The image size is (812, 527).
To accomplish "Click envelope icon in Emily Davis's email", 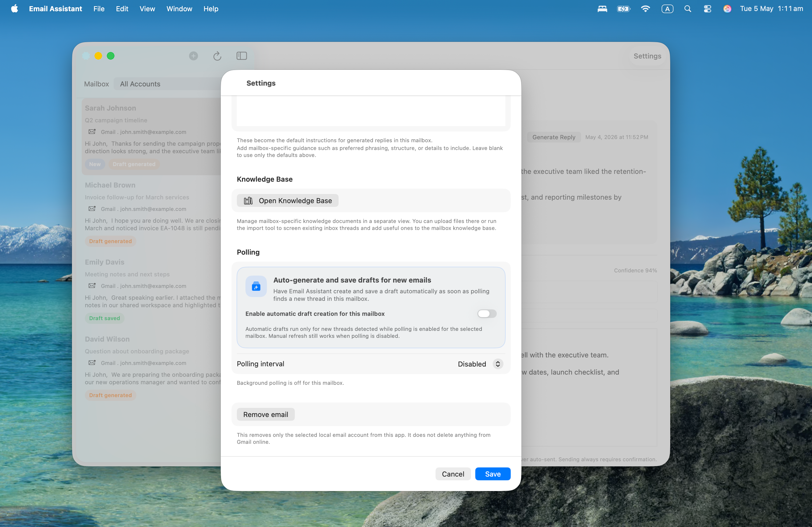I will pyautogui.click(x=92, y=286).
